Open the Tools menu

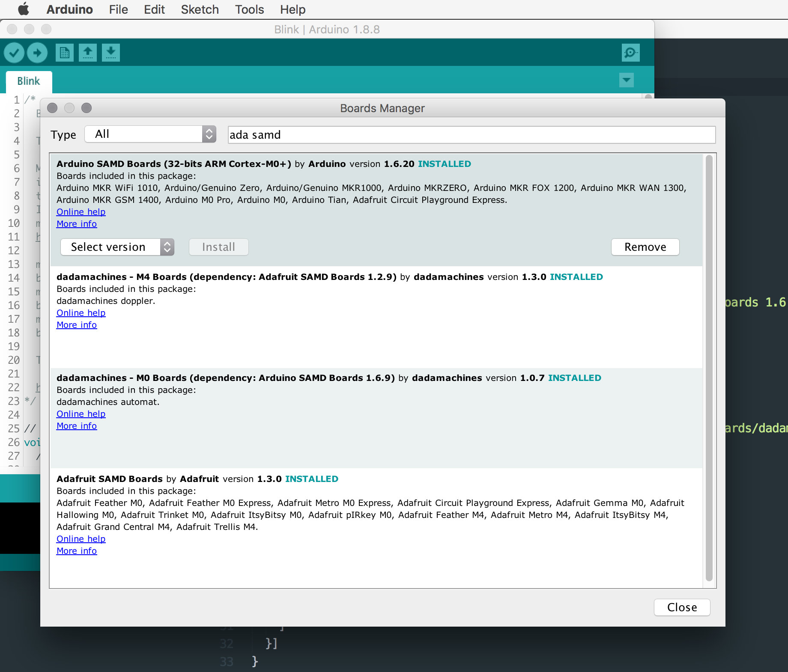click(x=249, y=9)
